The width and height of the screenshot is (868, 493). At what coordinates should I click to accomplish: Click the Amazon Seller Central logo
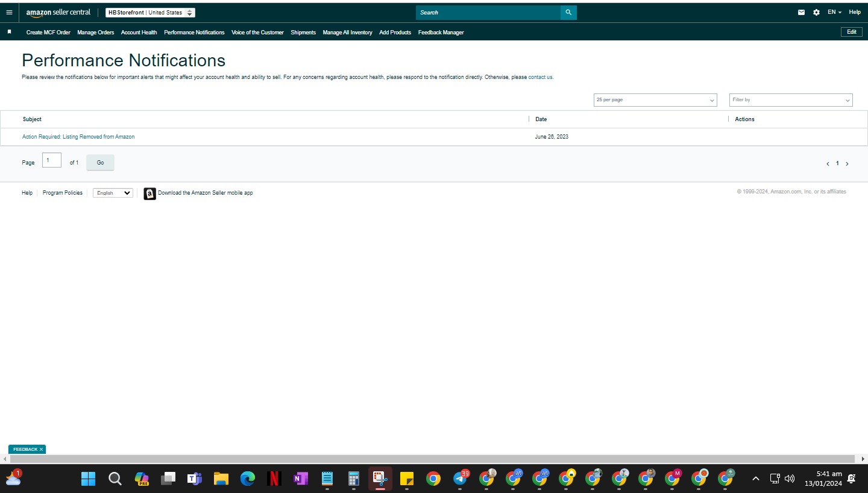point(58,13)
